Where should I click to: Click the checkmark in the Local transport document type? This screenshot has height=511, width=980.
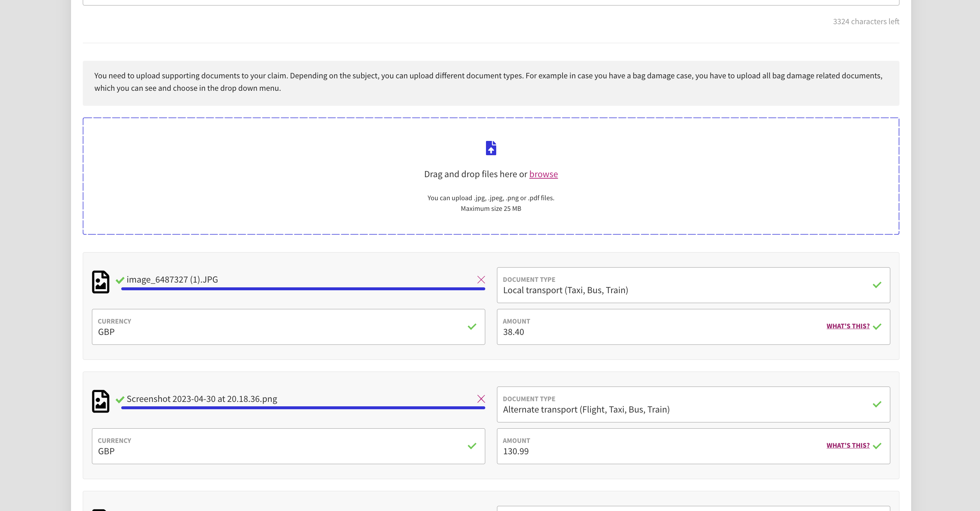pos(877,285)
